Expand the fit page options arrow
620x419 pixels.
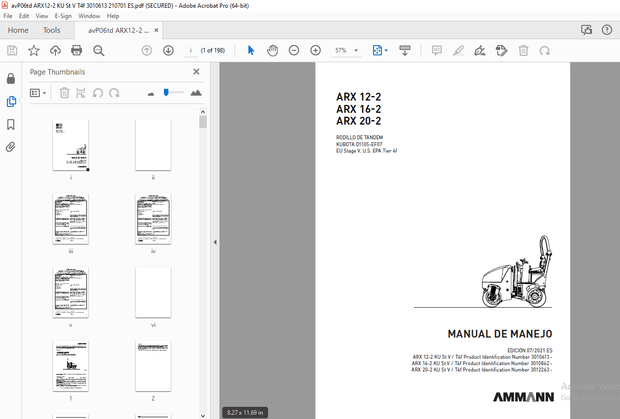pyautogui.click(x=386, y=51)
